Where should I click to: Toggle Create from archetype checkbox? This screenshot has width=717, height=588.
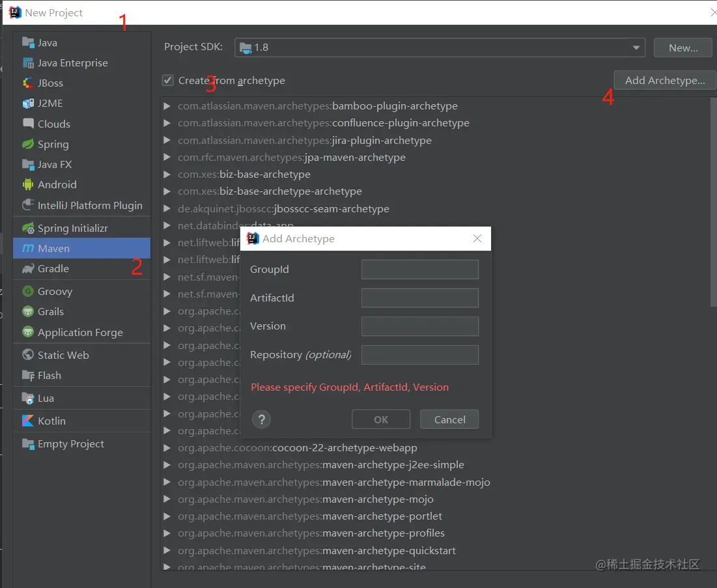pos(168,81)
